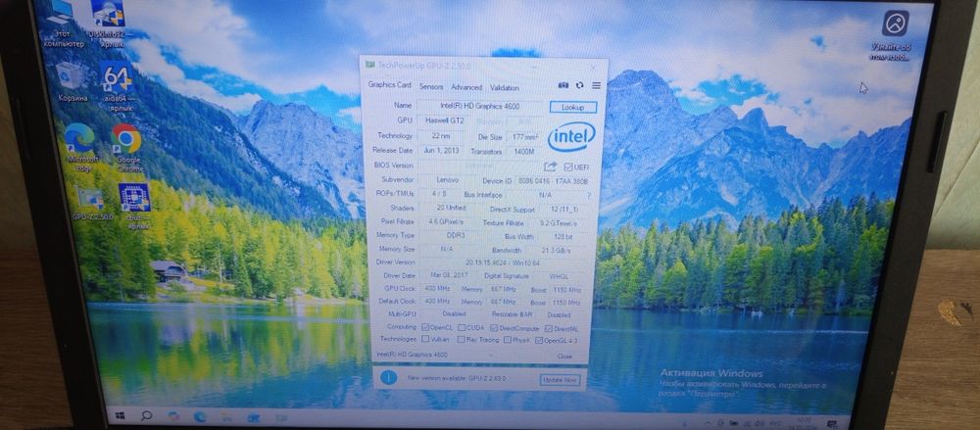Image resolution: width=980 pixels, height=430 pixels.
Task: Toggle the PhysX checkbox
Action: (508, 340)
